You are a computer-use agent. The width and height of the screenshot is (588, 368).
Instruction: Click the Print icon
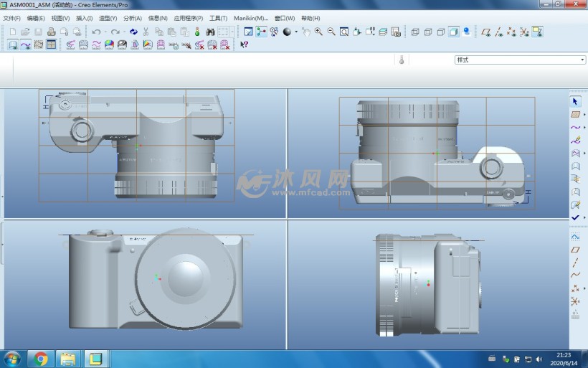(x=51, y=32)
